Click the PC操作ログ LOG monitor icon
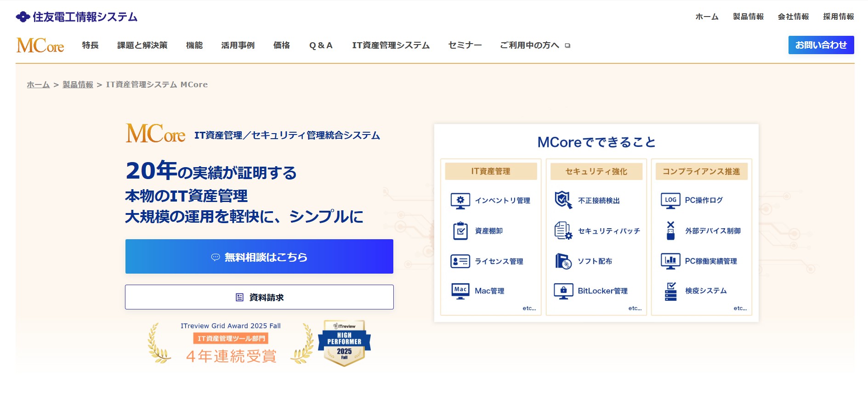 pyautogui.click(x=670, y=200)
